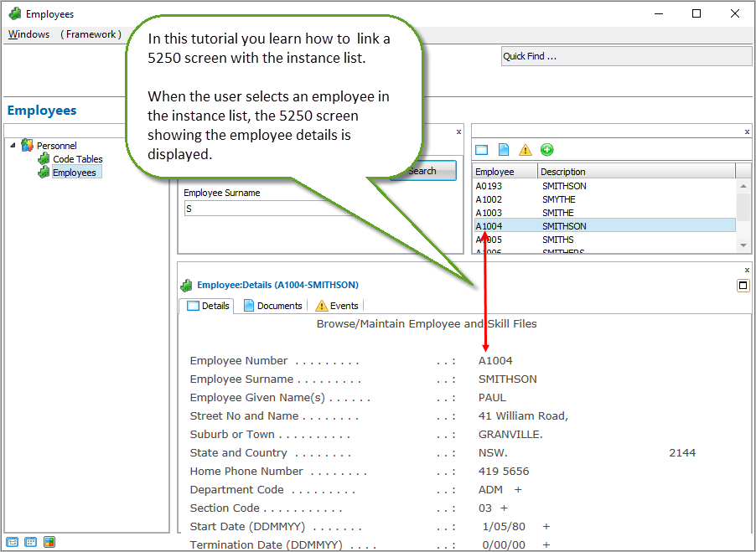
Task: Select employee row A0193 SMITHSON
Action: tap(604, 186)
